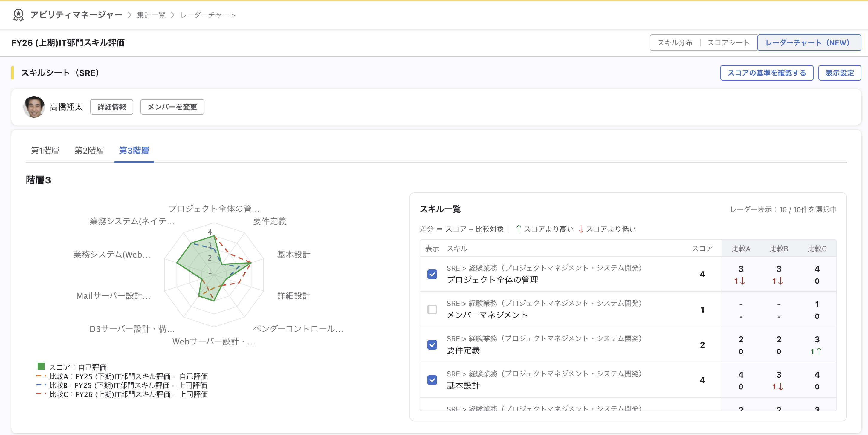Click the Ability Manager award logo icon

pyautogui.click(x=18, y=15)
